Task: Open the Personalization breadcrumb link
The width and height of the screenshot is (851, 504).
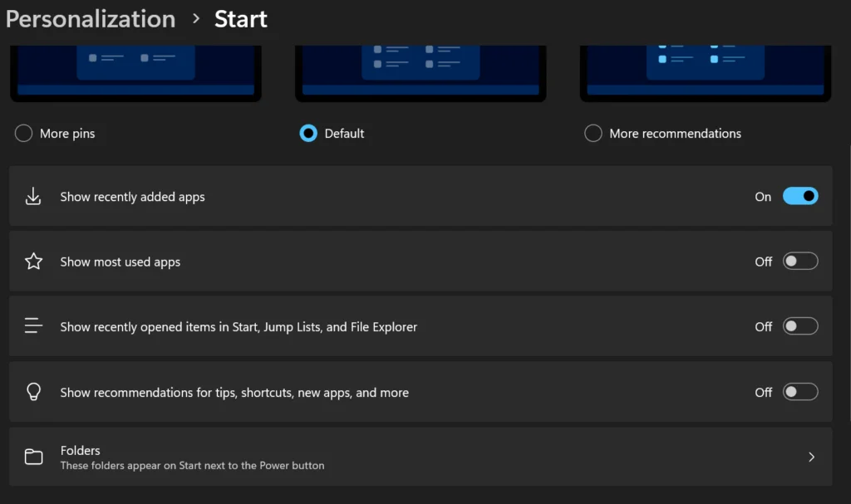Action: click(90, 18)
